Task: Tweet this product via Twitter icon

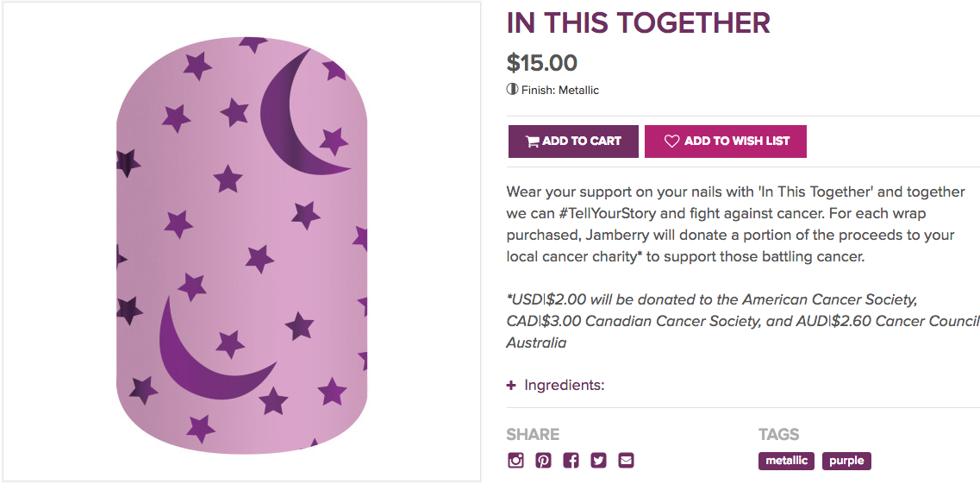Action: 599,461
